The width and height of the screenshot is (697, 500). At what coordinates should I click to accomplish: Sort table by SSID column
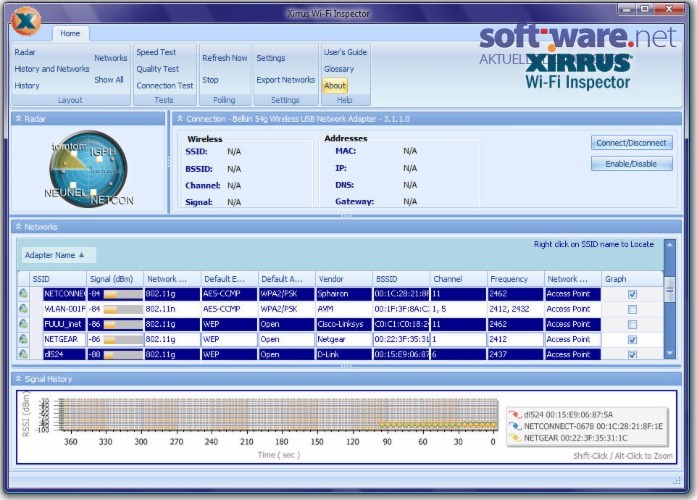58,279
